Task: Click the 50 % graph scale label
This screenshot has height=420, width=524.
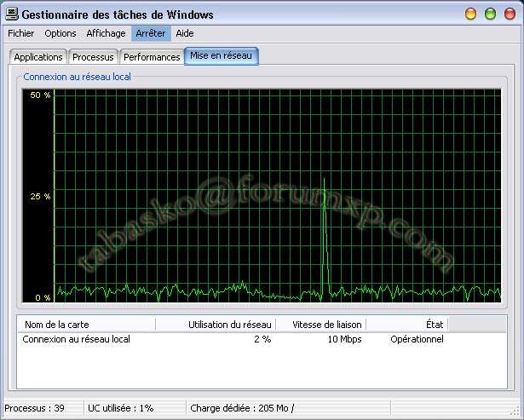Action: [40, 95]
